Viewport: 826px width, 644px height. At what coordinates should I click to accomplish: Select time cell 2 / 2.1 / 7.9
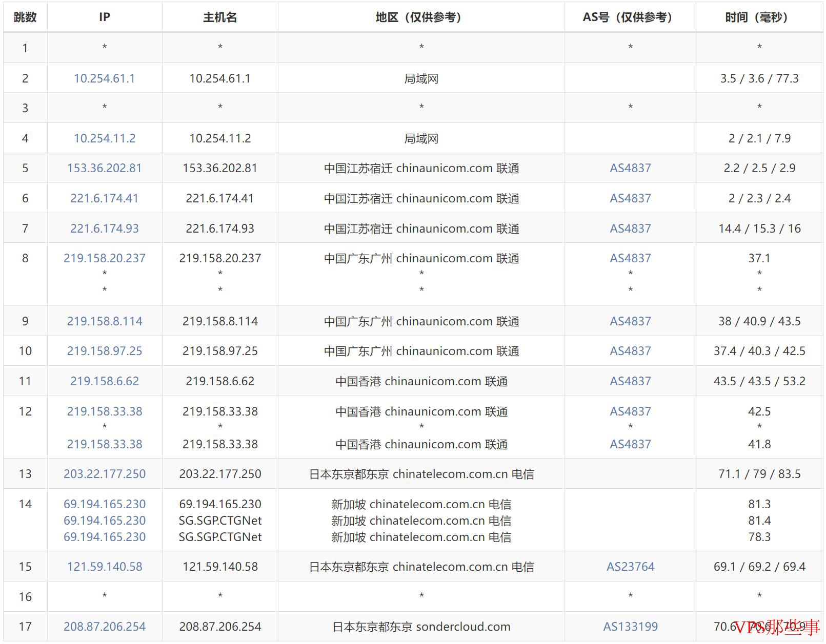[759, 138]
